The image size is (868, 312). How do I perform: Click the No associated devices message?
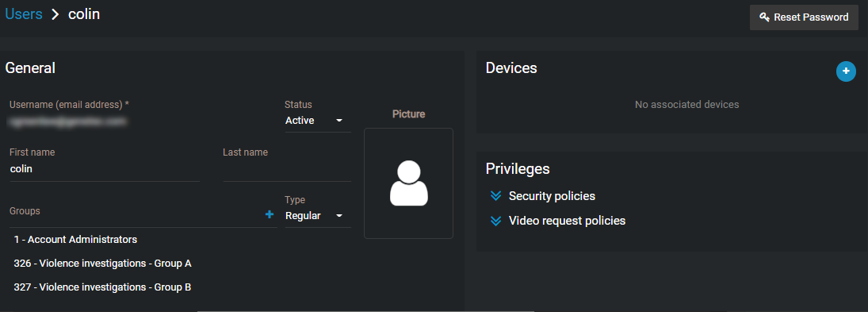coord(686,104)
